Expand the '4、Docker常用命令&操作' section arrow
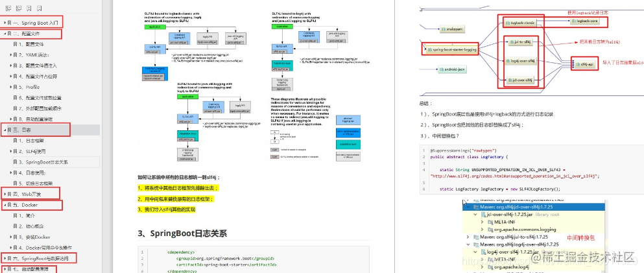Image resolution: width=644 pixels, height=273 pixels. [11, 248]
